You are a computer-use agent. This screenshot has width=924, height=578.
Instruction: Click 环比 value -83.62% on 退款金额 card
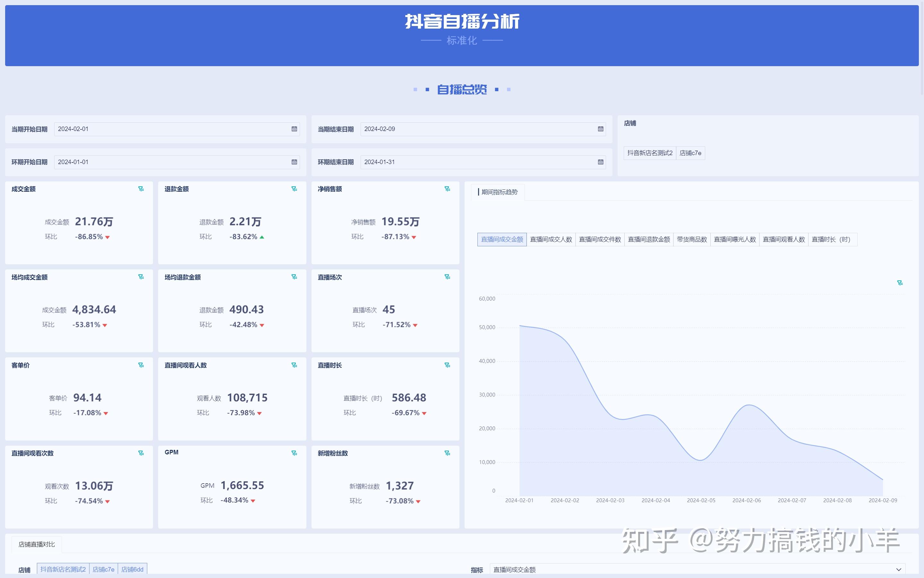pos(243,237)
